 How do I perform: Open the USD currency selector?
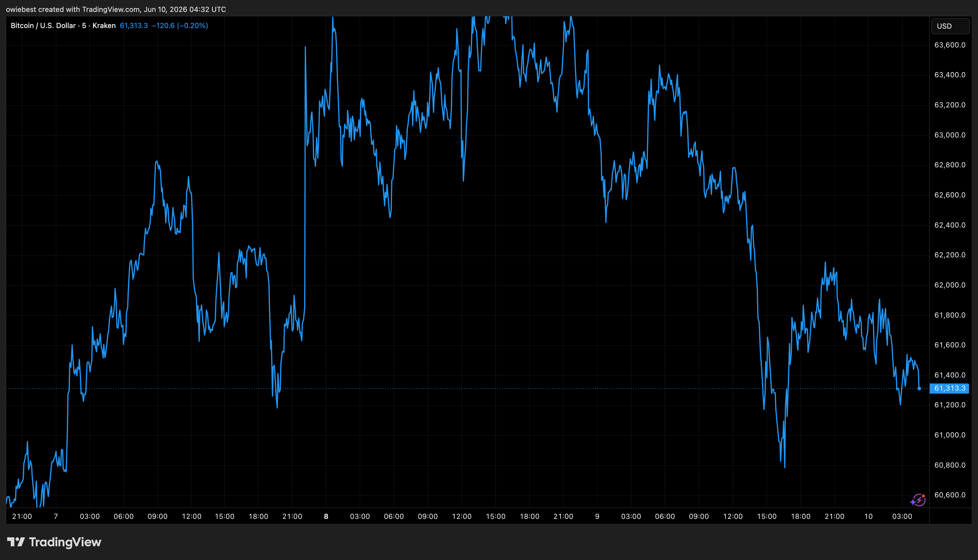(950, 26)
